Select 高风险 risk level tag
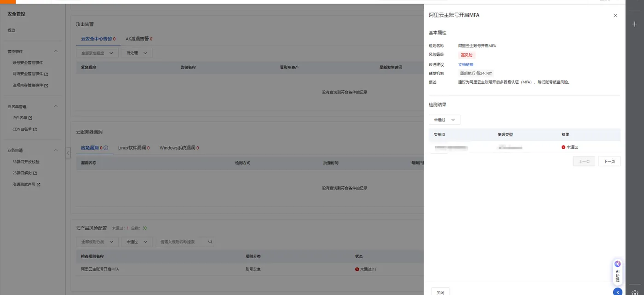This screenshot has height=295, width=644. (x=466, y=55)
